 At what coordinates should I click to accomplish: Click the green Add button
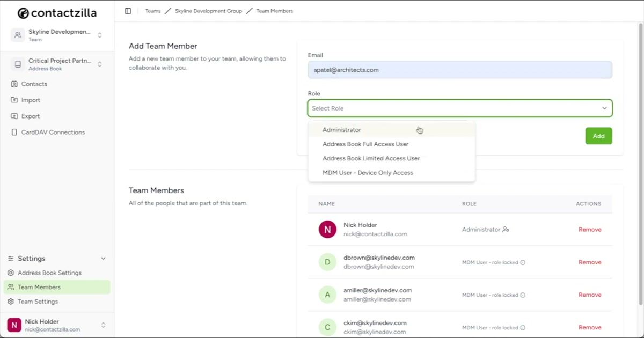coord(598,136)
